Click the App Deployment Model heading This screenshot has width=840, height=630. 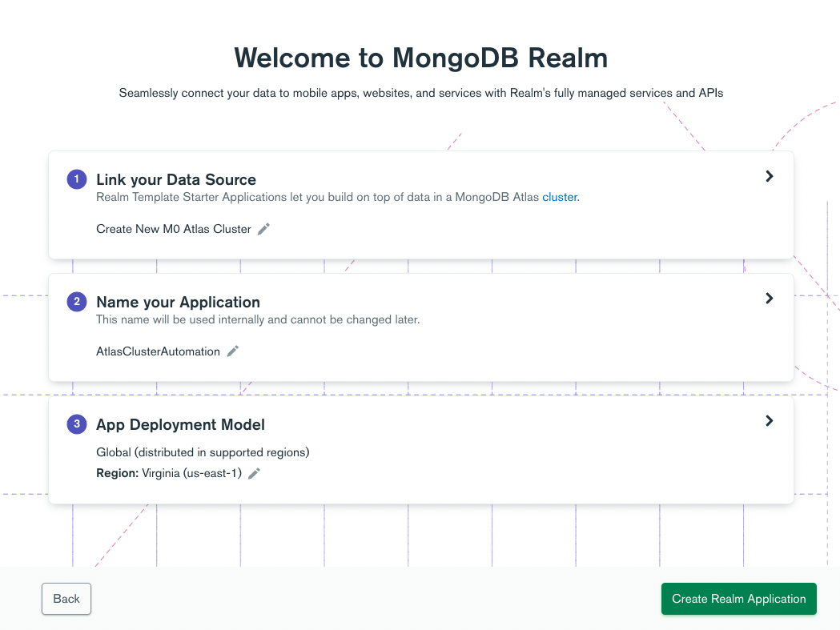coord(180,425)
